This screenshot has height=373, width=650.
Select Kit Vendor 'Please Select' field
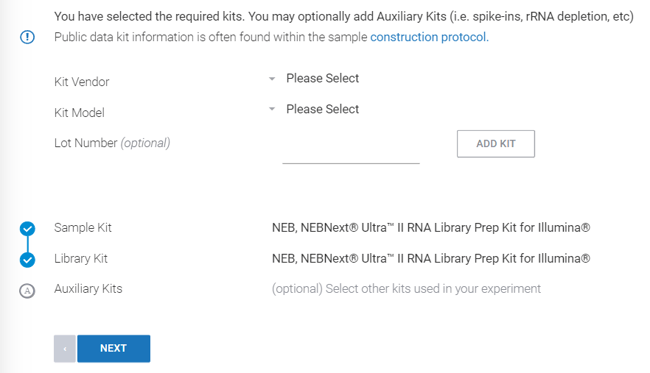(x=323, y=78)
